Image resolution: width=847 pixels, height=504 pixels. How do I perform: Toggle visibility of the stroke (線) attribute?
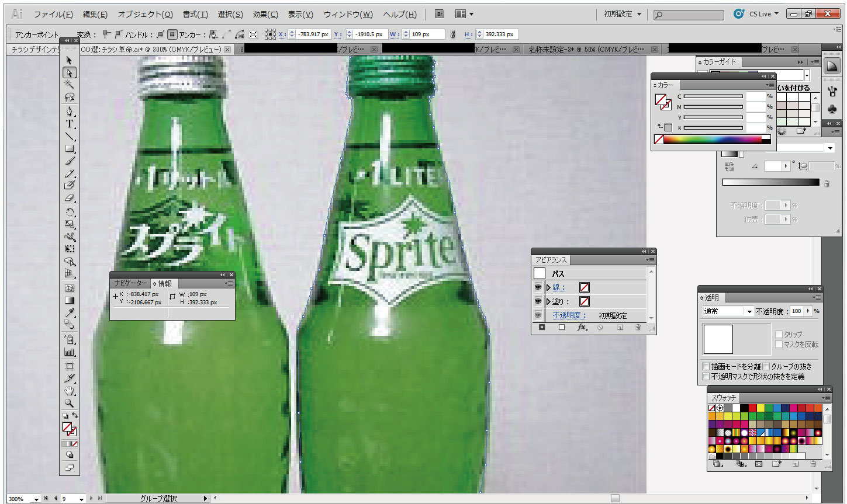tap(538, 287)
